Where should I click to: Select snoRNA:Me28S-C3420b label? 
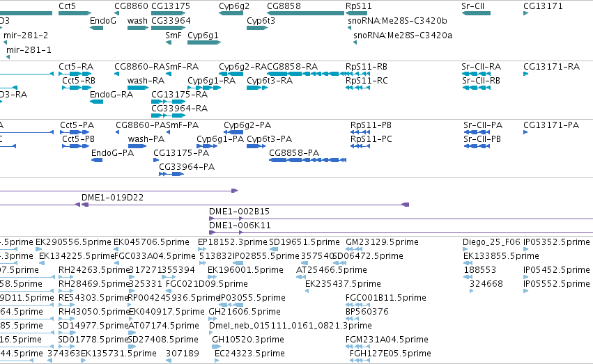[x=397, y=21]
